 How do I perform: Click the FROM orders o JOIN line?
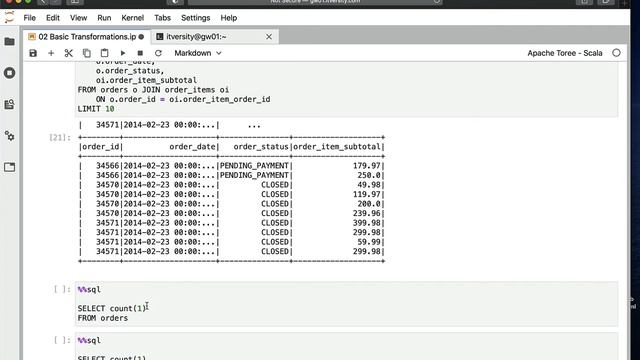pos(153,90)
